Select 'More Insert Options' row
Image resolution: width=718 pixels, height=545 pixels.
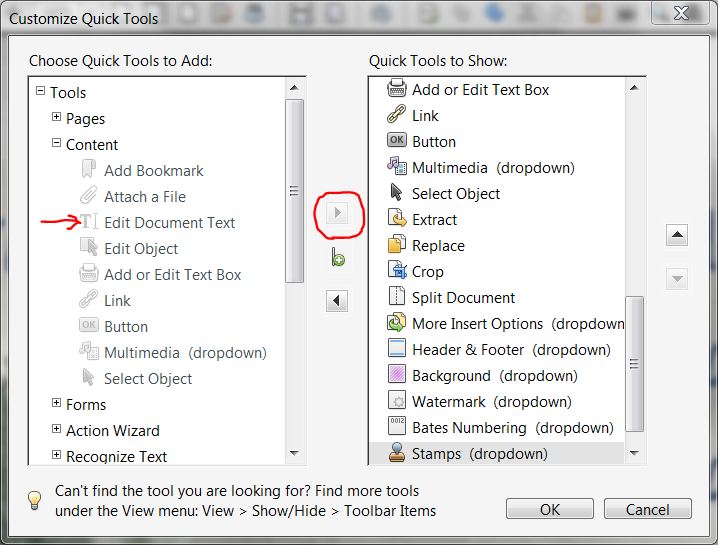tap(496, 323)
